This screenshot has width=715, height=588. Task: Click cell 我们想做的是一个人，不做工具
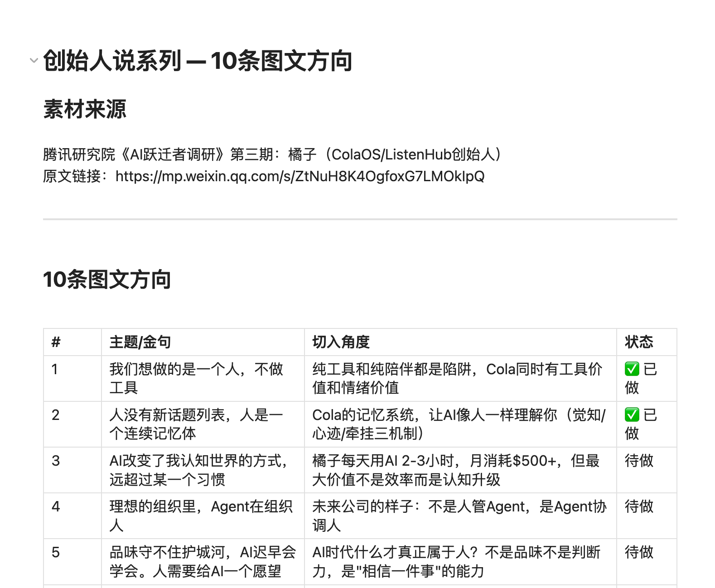203,378
